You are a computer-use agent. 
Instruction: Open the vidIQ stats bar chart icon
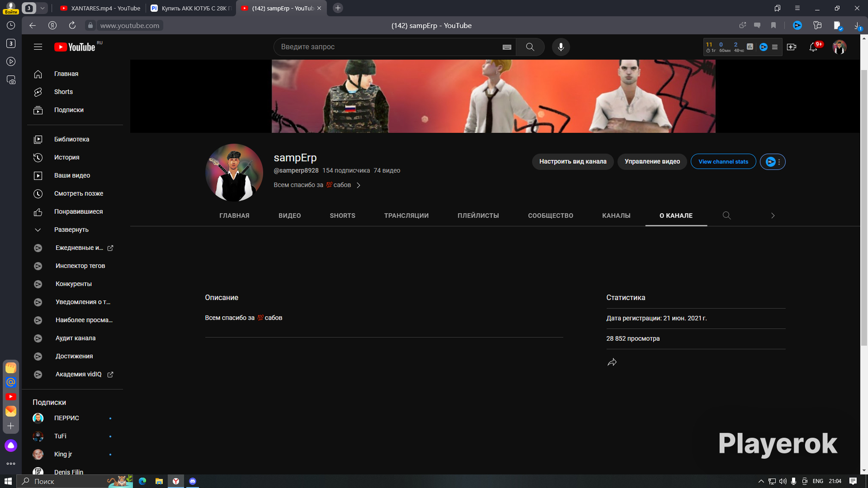(x=750, y=47)
